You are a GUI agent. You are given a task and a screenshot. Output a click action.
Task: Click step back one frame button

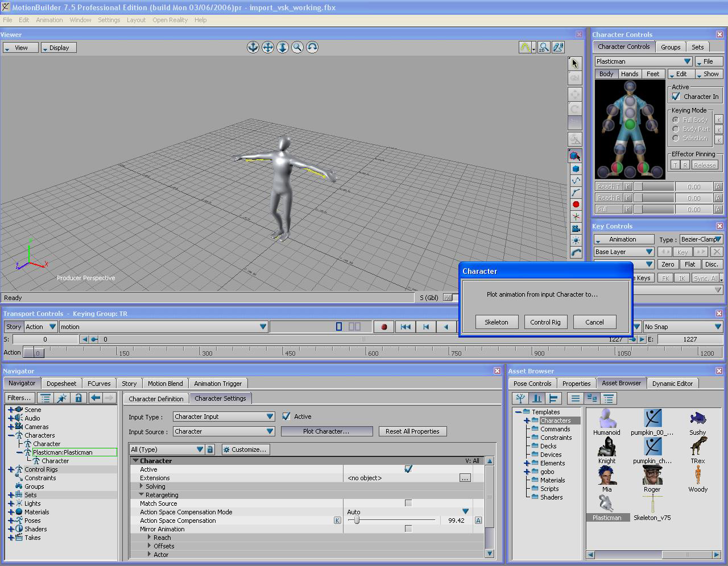coord(425,327)
